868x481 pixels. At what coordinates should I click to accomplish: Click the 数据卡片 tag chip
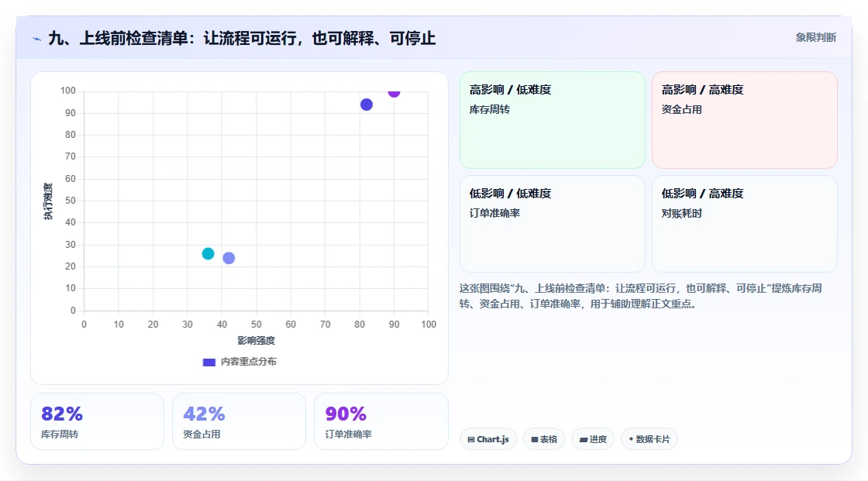[649, 439]
